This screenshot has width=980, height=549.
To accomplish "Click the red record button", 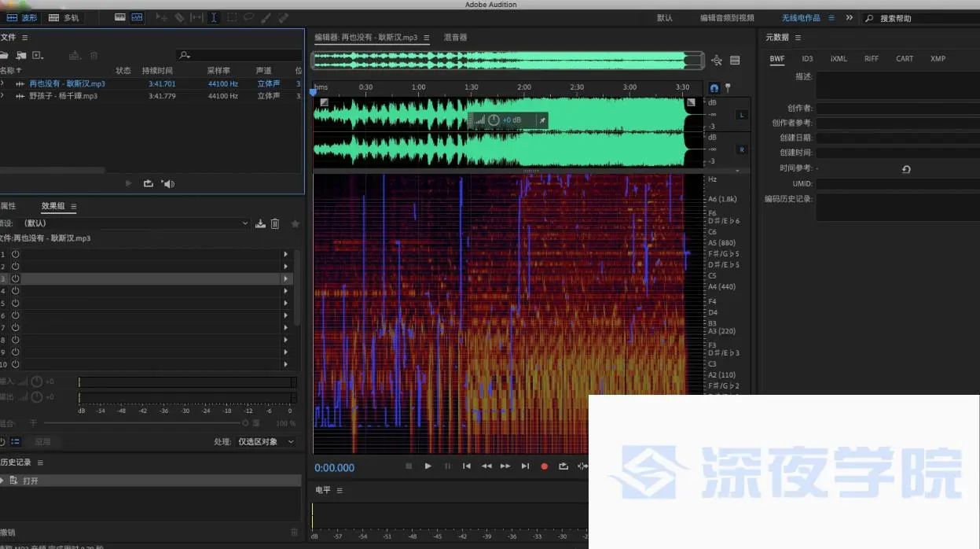I will coord(544,466).
